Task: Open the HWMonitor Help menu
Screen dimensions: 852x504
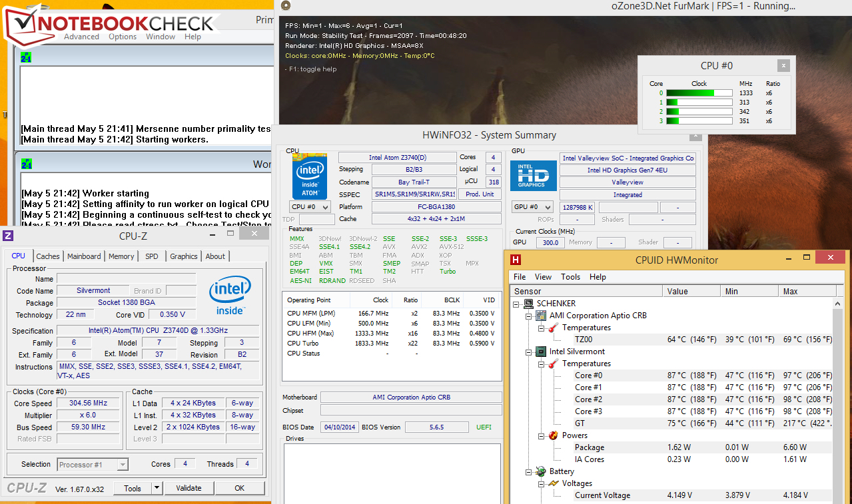Action: (598, 277)
